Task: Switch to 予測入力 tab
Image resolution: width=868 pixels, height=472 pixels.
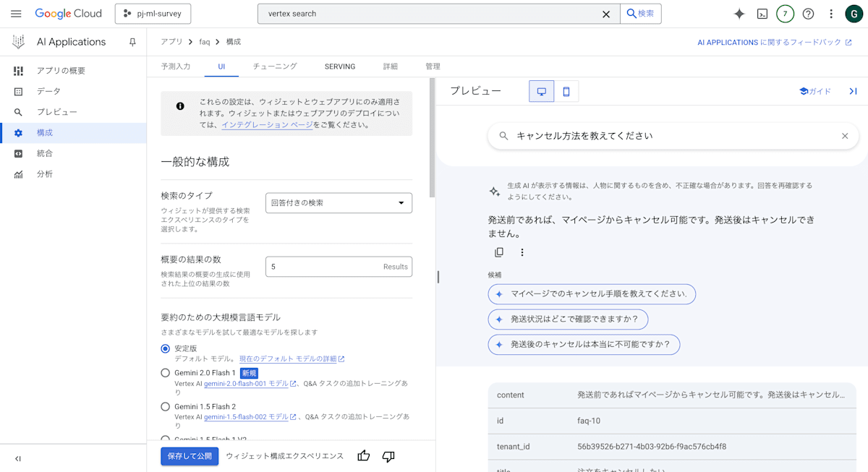Action: [176, 66]
